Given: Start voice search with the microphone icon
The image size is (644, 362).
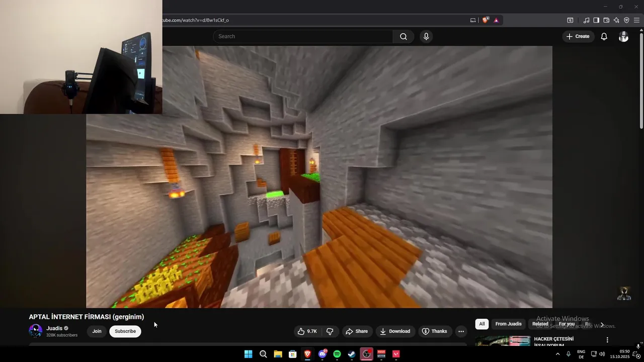Looking at the screenshot, I should tap(426, 36).
